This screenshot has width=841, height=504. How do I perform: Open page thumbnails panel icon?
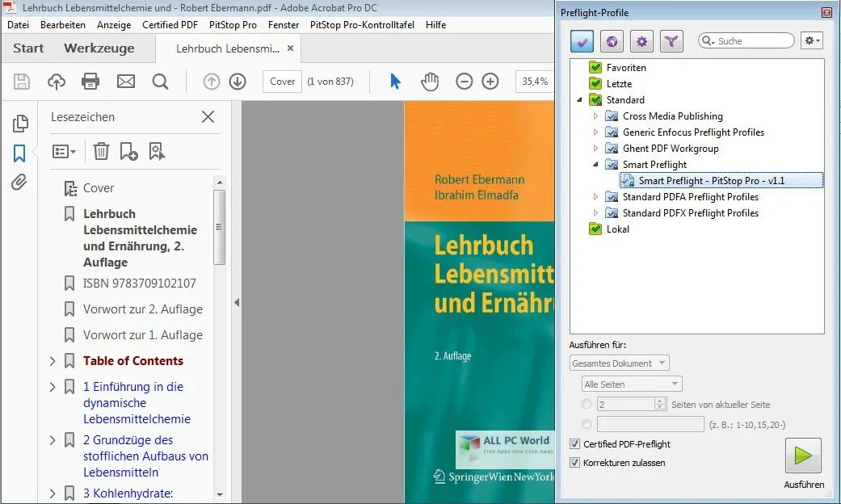tap(20, 124)
